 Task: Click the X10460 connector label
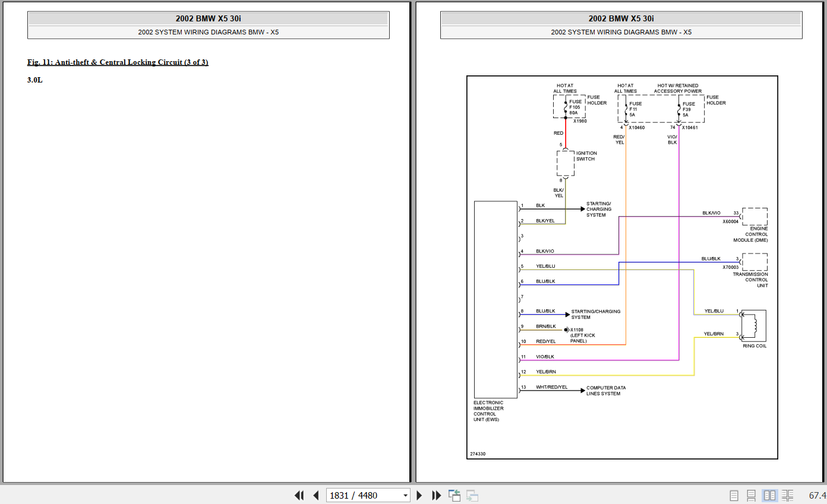point(637,128)
